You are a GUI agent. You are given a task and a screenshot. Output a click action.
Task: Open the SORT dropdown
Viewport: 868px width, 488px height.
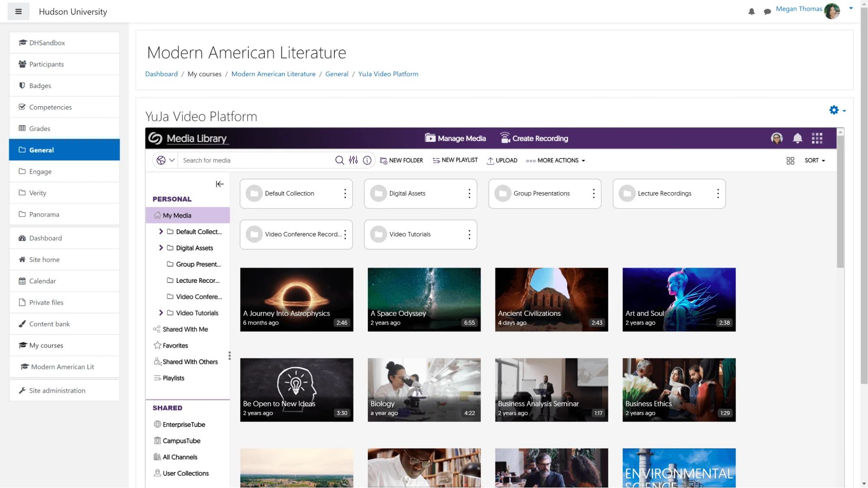point(815,160)
